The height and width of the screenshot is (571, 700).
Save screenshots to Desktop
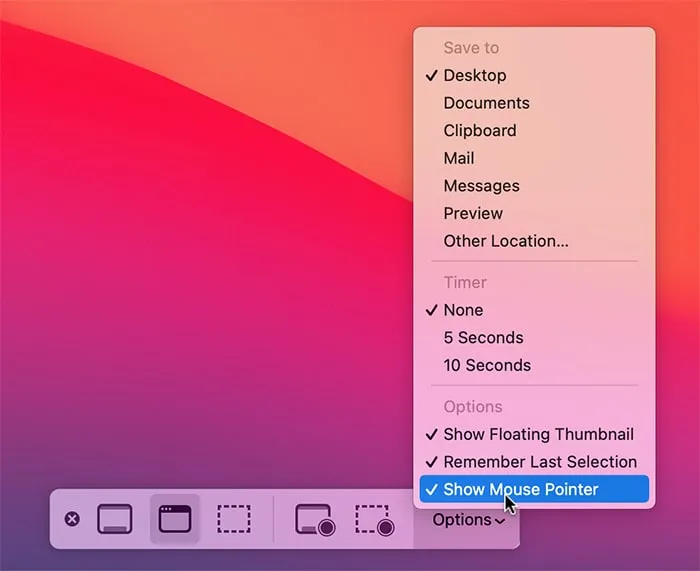(474, 75)
